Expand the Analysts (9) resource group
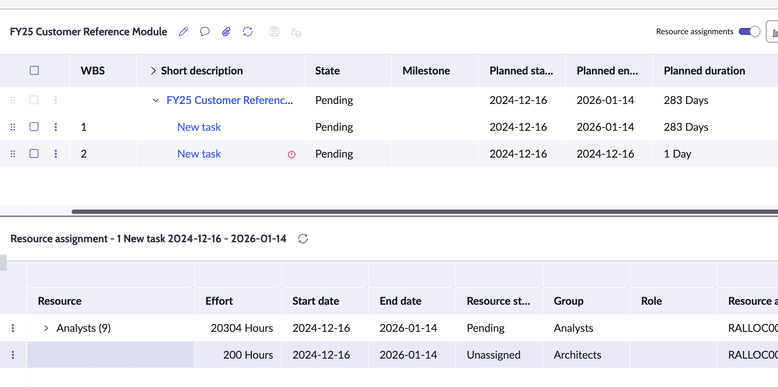The height and width of the screenshot is (387, 778). pyautogui.click(x=46, y=328)
